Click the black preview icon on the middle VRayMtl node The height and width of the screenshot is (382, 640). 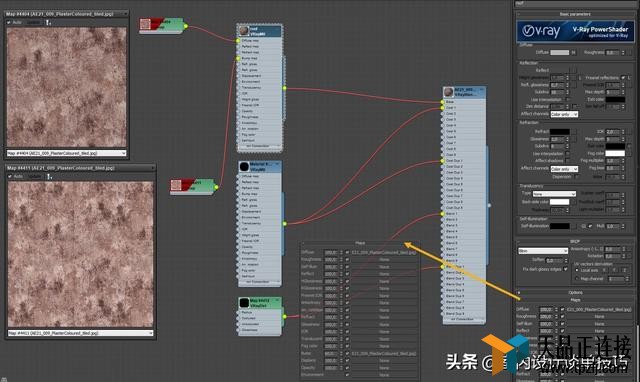tap(244, 167)
